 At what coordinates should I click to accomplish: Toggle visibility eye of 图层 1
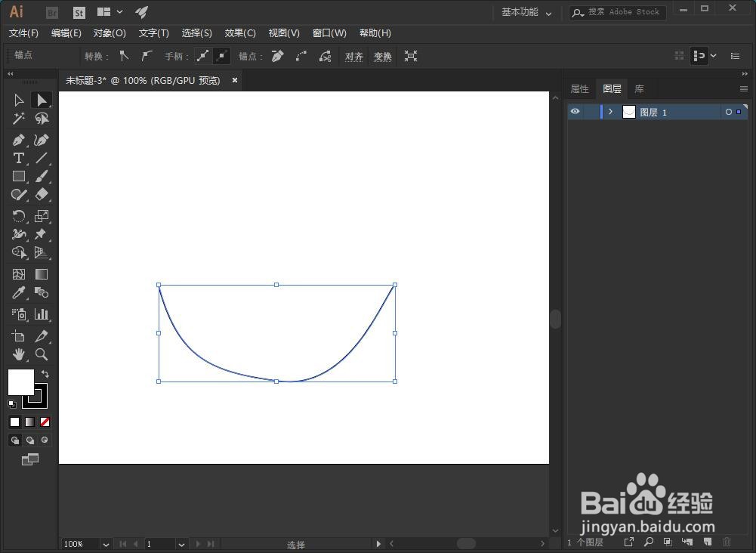[575, 112]
